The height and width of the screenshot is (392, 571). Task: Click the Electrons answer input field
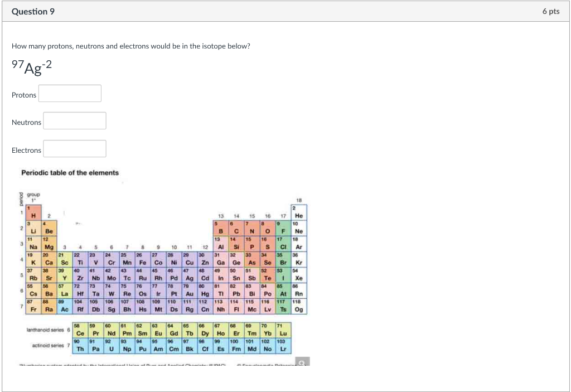tap(74, 148)
